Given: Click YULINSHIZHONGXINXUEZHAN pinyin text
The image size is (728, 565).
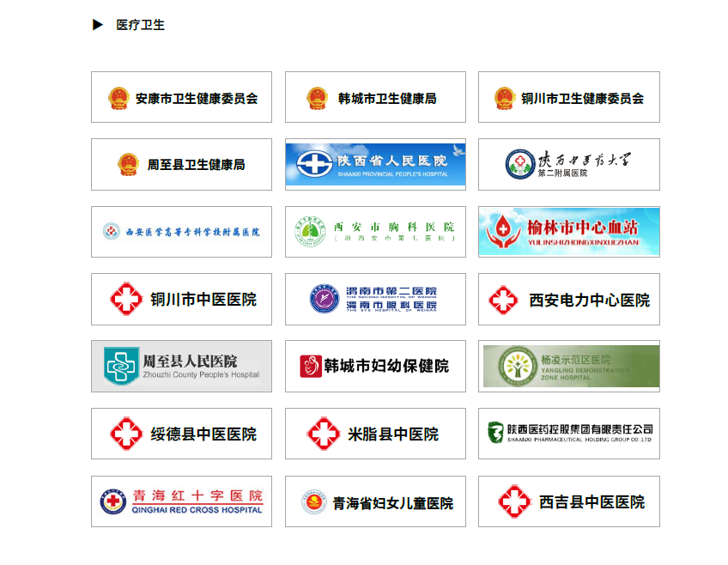Looking at the screenshot, I should 583,242.
